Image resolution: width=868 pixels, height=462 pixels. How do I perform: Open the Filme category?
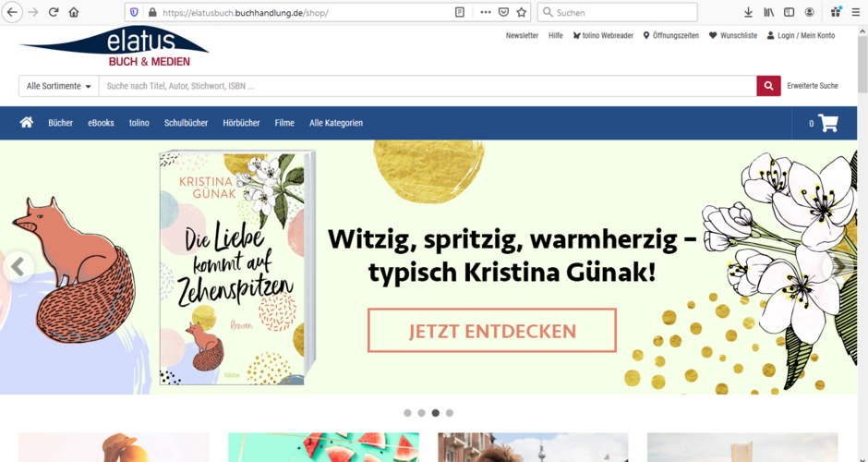[x=284, y=123]
